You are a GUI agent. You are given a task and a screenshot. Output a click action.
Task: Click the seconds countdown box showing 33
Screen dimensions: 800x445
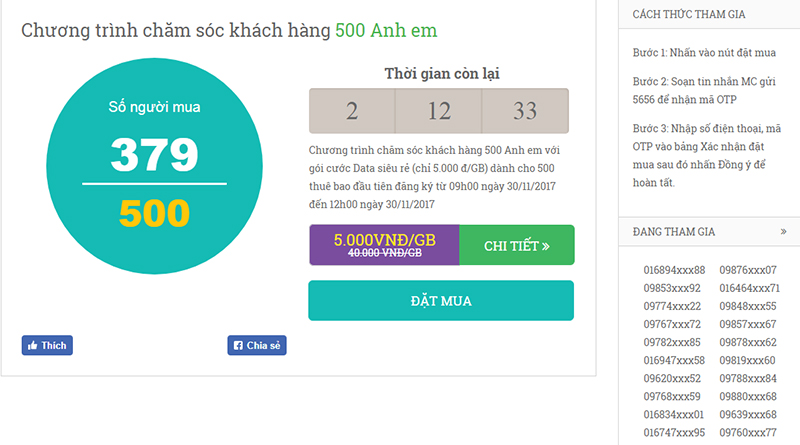click(x=525, y=111)
